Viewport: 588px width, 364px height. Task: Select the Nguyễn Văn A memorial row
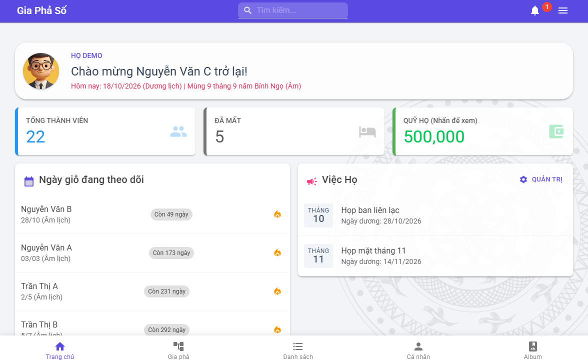point(152,253)
